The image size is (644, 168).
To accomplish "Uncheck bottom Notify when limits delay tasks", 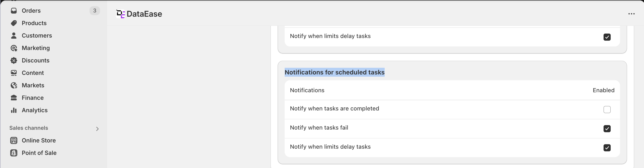I will (607, 148).
